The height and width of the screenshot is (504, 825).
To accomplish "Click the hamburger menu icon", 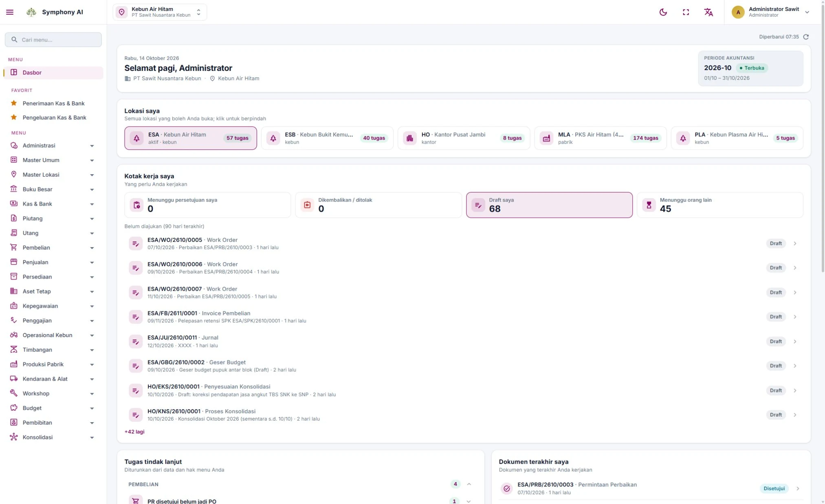I will 10,12.
